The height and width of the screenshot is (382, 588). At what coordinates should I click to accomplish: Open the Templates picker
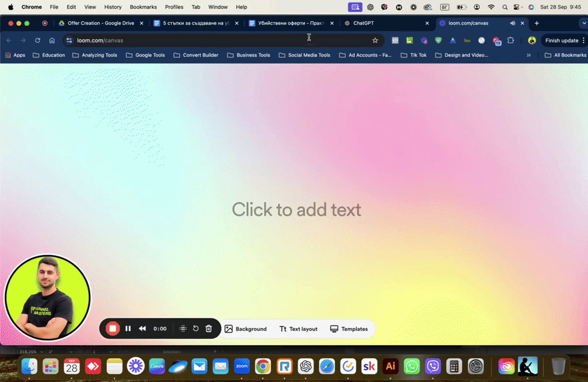(x=349, y=329)
